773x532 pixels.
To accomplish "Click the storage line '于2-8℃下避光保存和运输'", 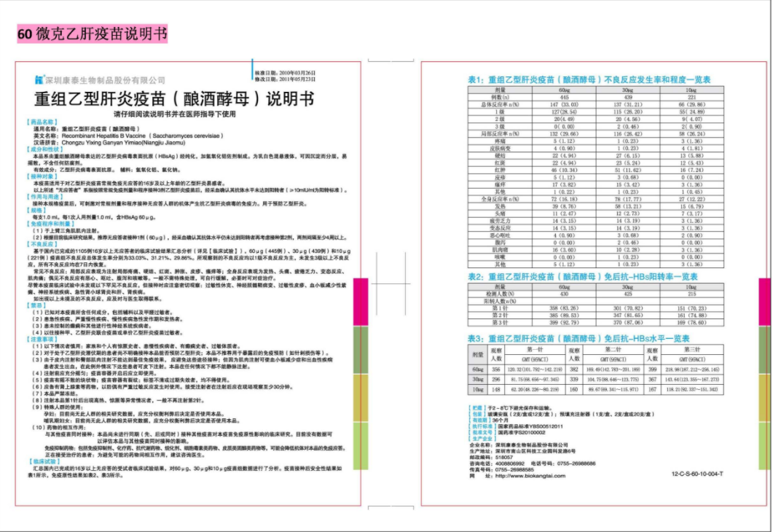I will tap(519, 408).
